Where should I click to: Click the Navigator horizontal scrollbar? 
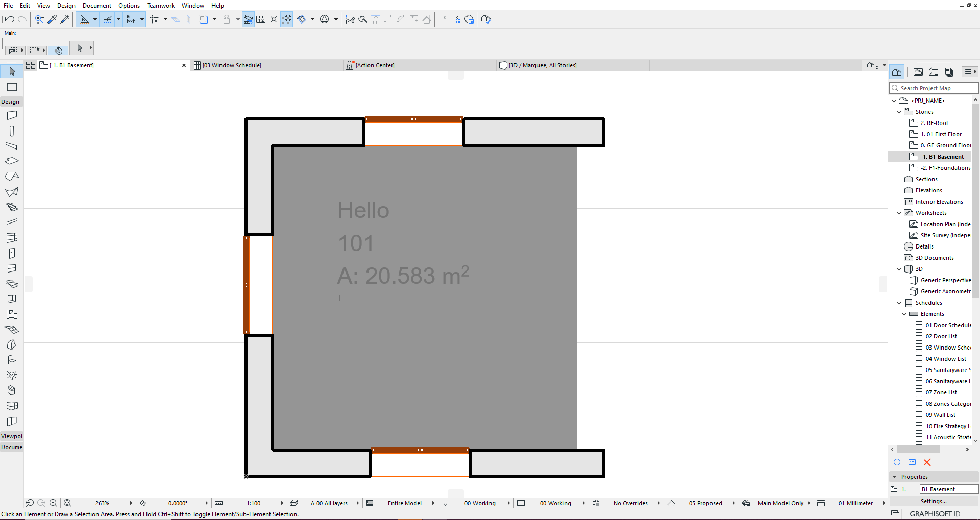918,450
